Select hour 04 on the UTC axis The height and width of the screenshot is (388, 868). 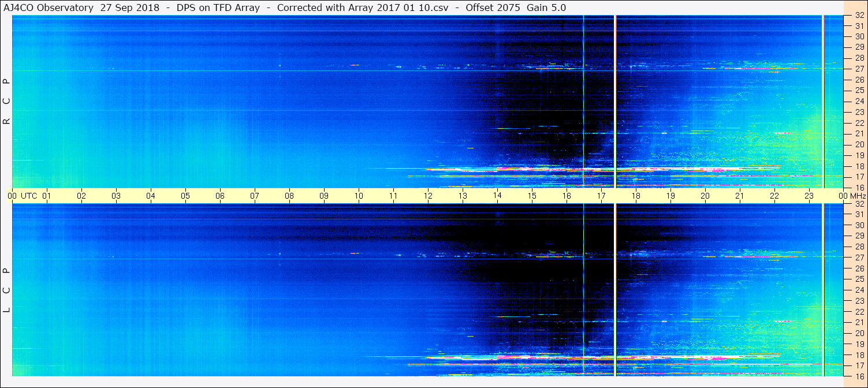(x=150, y=196)
